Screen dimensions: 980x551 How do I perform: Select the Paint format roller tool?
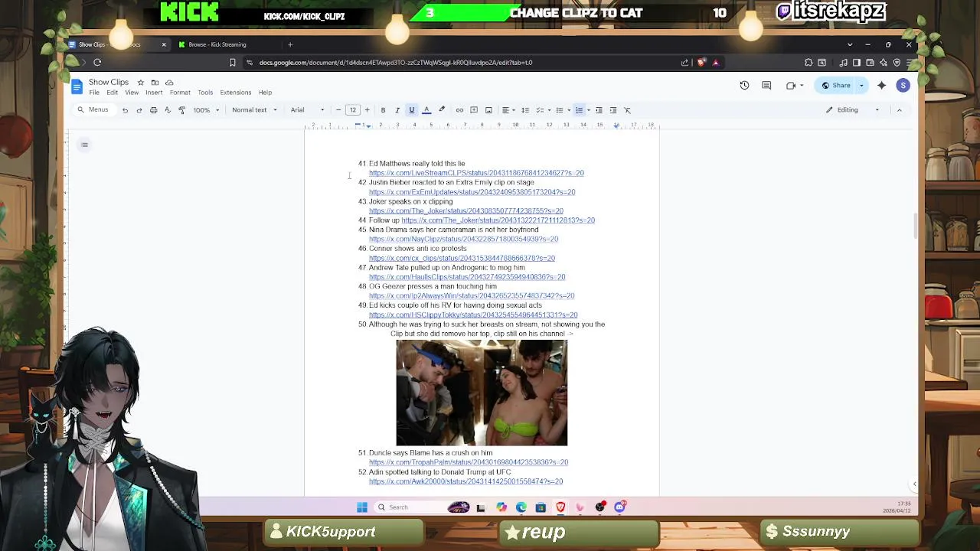coord(181,110)
